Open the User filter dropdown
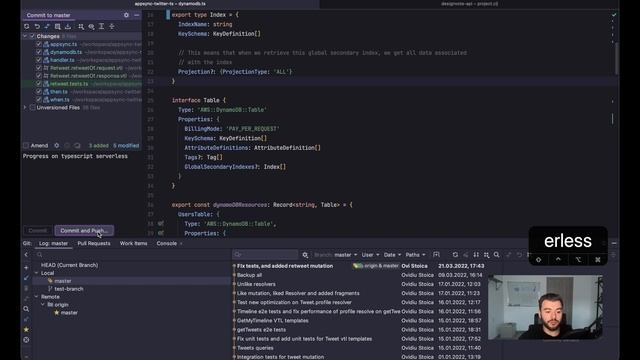This screenshot has width=640, height=360. pos(370,255)
